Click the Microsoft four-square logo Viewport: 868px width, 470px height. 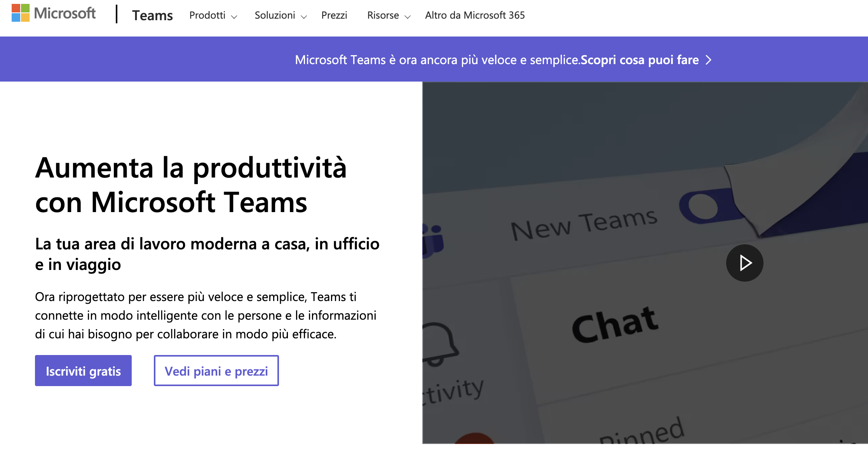pos(21,13)
